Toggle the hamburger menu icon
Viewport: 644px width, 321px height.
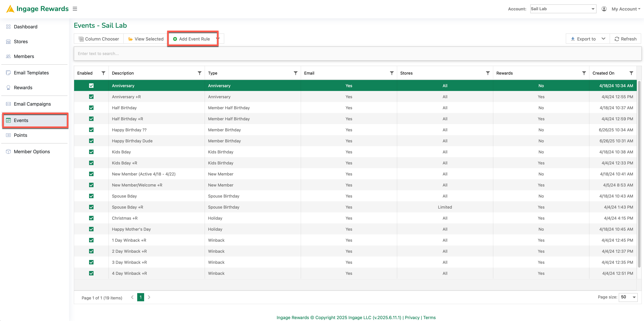pyautogui.click(x=75, y=9)
